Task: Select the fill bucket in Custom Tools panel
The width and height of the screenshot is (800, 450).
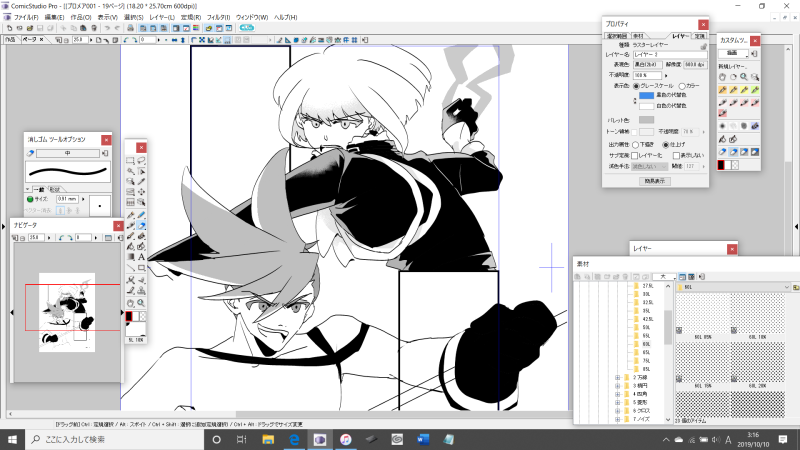Action: [x=722, y=139]
